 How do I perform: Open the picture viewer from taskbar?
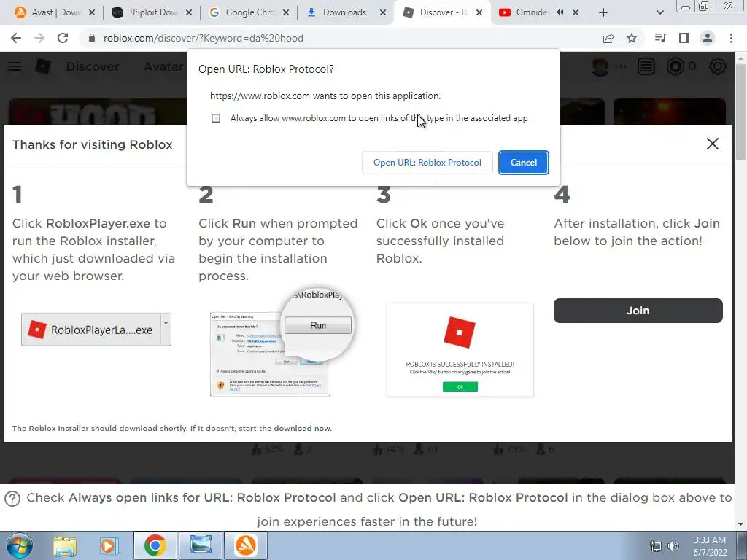(201, 545)
